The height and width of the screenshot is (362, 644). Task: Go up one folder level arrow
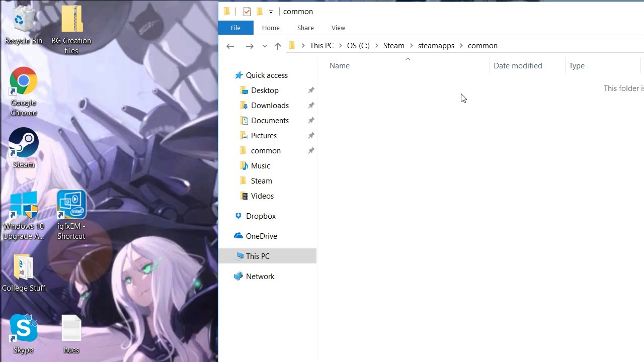point(278,46)
